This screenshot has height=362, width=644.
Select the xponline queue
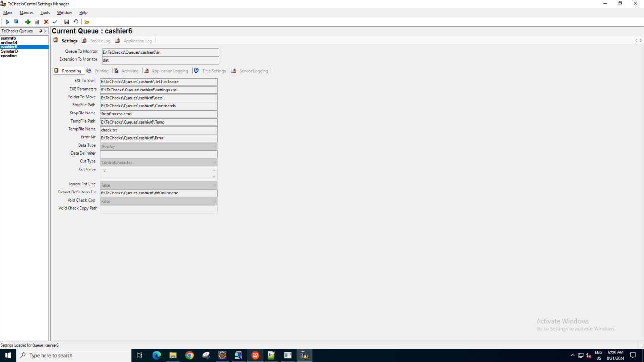(x=24, y=56)
